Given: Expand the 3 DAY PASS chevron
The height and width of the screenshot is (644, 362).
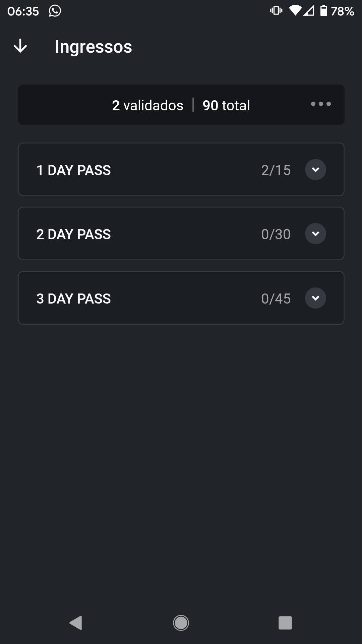Looking at the screenshot, I should point(315,298).
